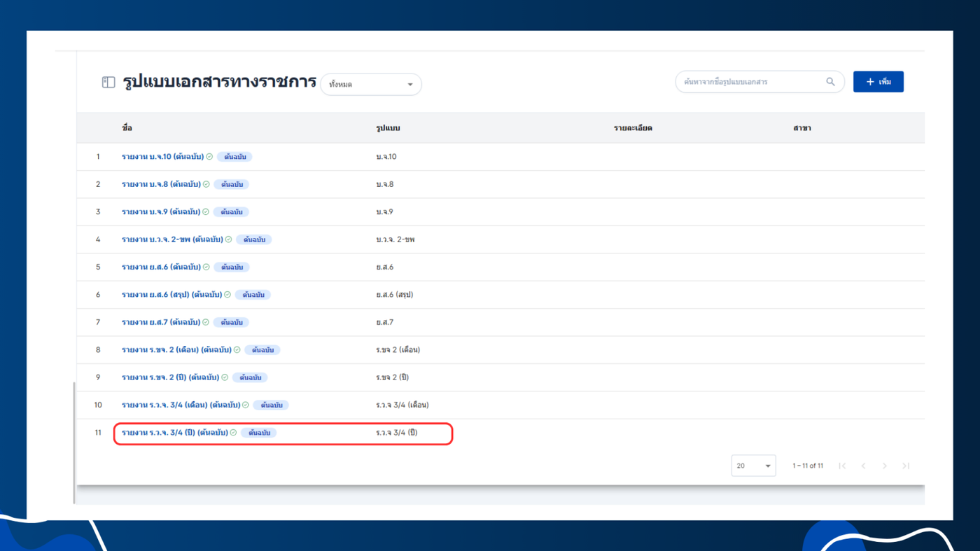Click the ย.ส.7 cell in the รูปแบบ column
The image size is (980, 551).
[x=385, y=322]
